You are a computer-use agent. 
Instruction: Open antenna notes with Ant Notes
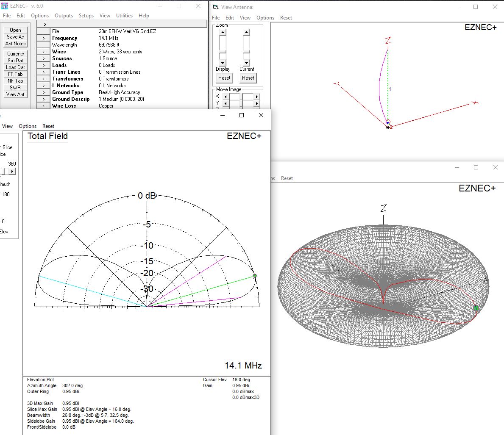tap(15, 44)
